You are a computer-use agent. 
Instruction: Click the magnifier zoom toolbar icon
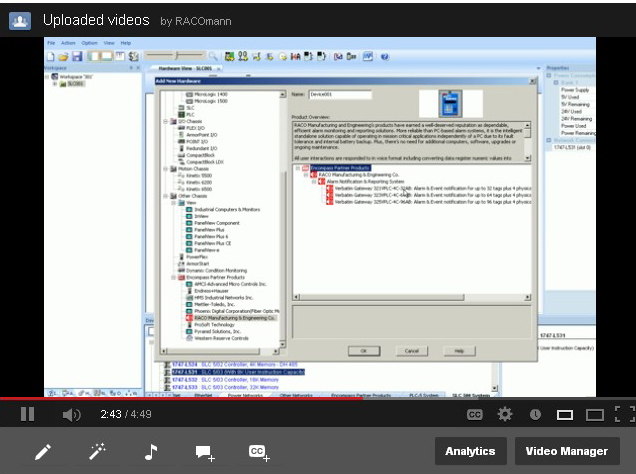(x=213, y=56)
